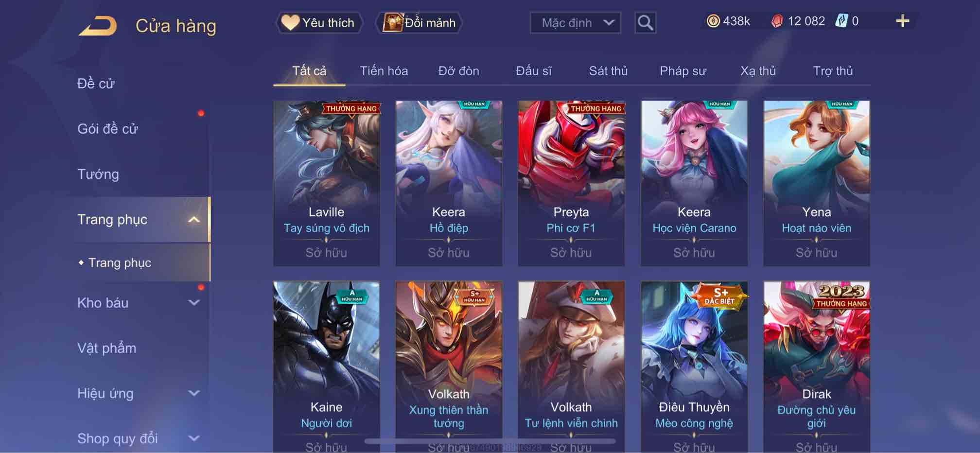
Task: Select the Laville Tay súng vô địch skin
Action: [326, 183]
